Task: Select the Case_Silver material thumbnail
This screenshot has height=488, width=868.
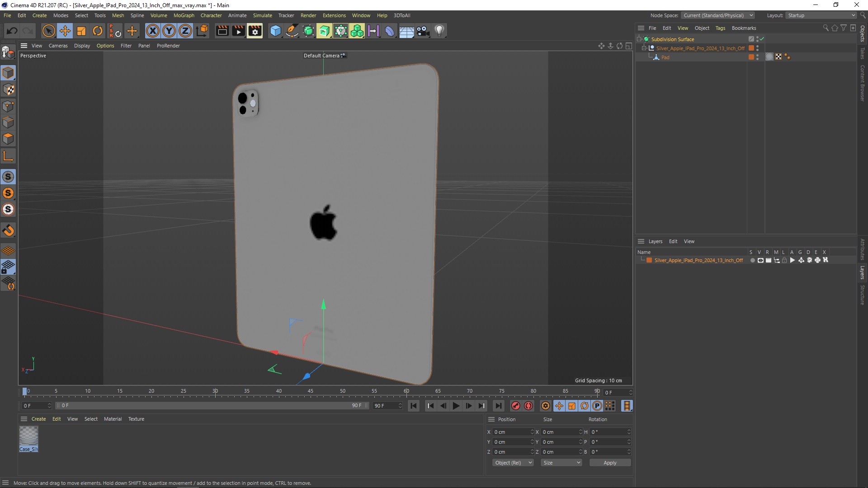Action: click(x=28, y=439)
